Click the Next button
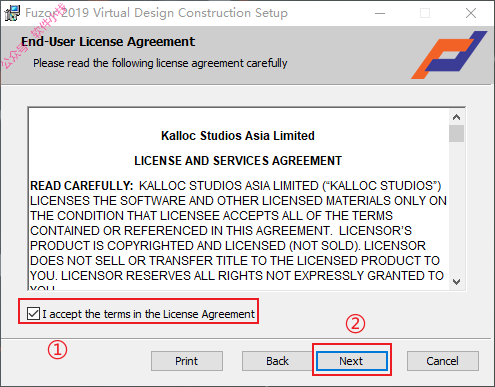 (352, 361)
